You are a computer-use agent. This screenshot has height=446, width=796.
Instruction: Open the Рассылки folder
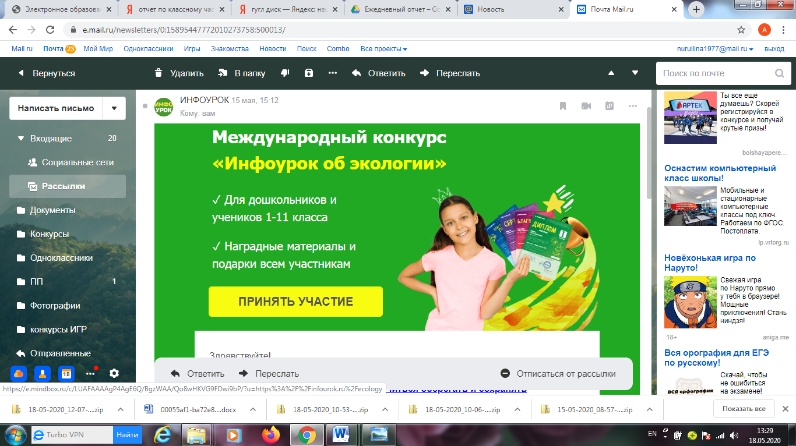click(64, 186)
